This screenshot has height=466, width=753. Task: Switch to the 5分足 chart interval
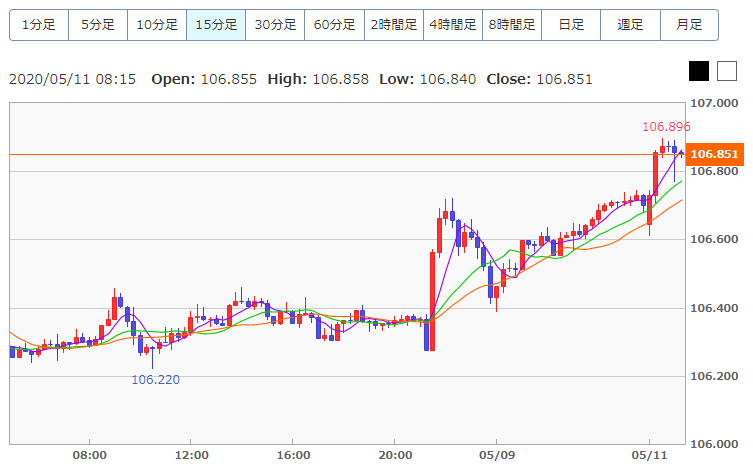[98, 25]
